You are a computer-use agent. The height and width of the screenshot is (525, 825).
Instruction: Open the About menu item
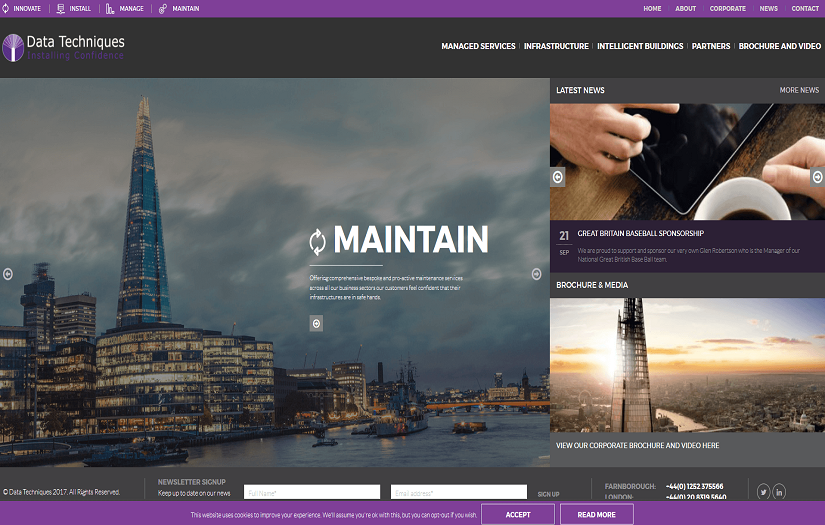686,8
